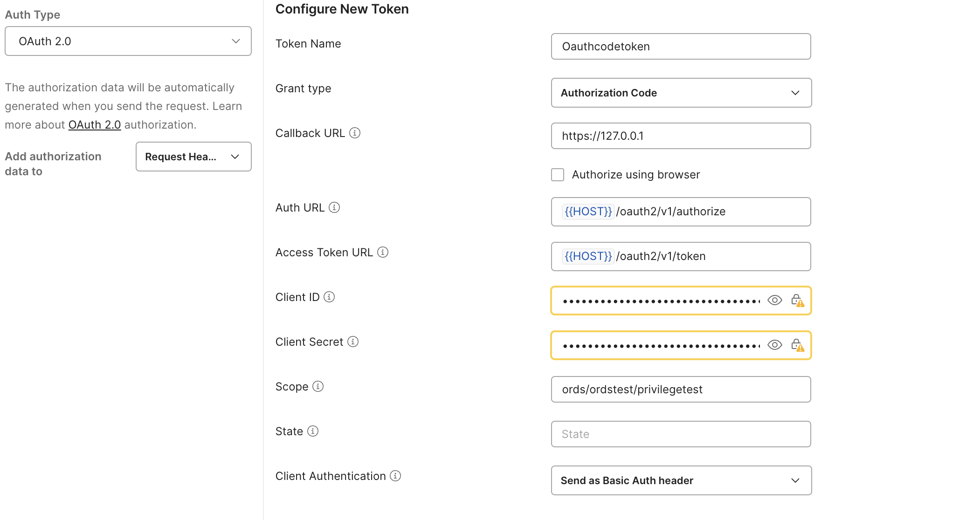Open the Auth Type dropdown
The image size is (980, 520).
pyautogui.click(x=128, y=41)
